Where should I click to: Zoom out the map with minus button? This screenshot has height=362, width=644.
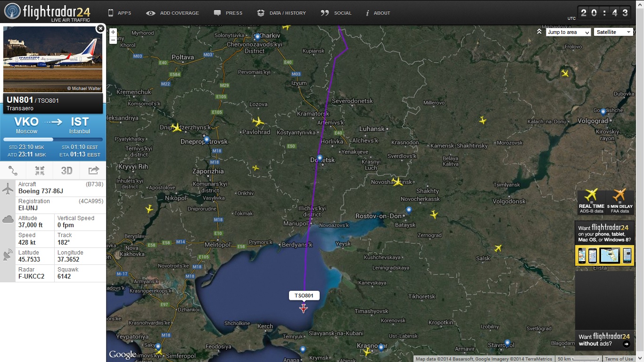[113, 41]
